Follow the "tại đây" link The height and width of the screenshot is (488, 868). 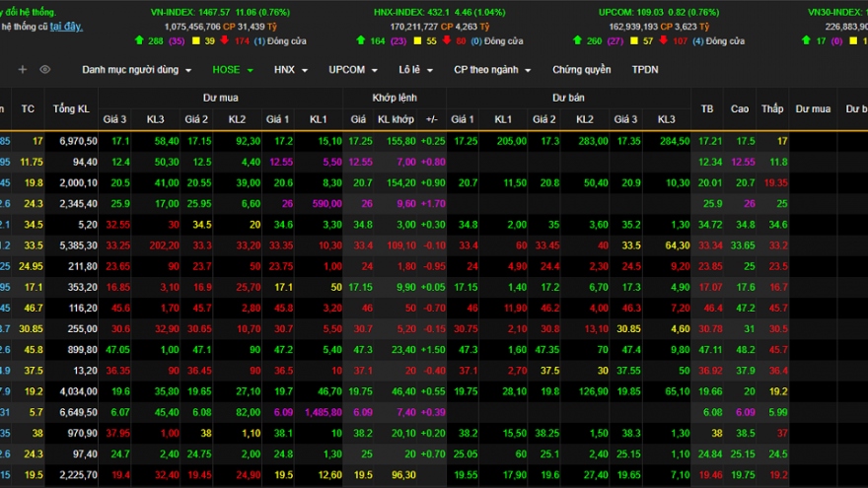click(66, 26)
